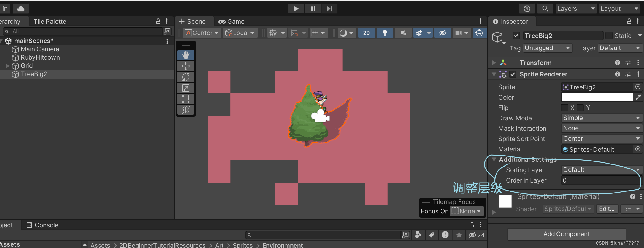The width and height of the screenshot is (644, 248).
Task: Enable the Static checkbox
Action: [609, 36]
